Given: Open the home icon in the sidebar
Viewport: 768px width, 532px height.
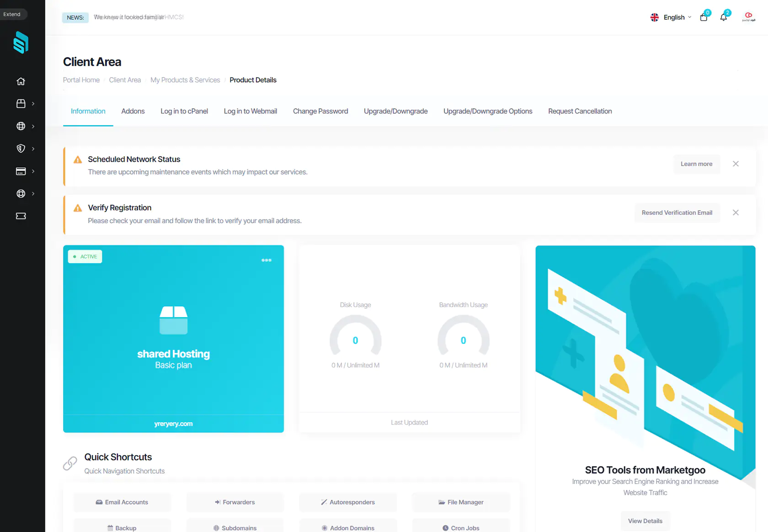Looking at the screenshot, I should coord(21,81).
